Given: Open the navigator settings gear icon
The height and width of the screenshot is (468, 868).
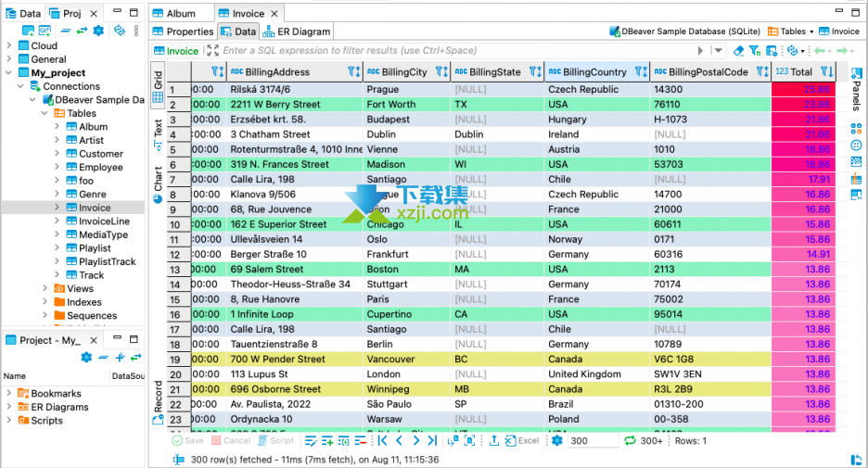Looking at the screenshot, I should (x=98, y=31).
